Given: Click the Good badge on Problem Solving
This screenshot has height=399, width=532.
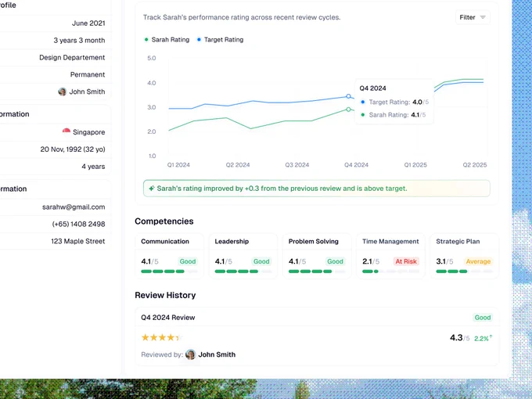Looking at the screenshot, I should (335, 261).
